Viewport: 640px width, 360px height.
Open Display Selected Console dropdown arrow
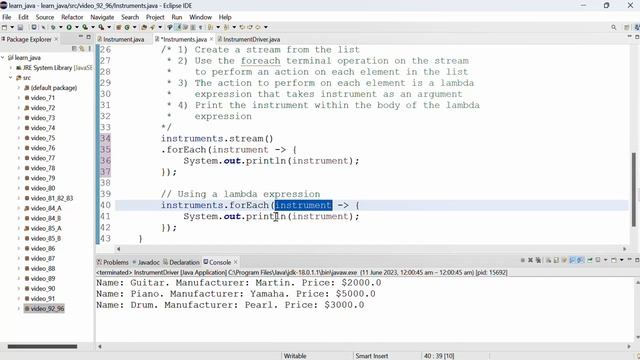tap(606, 260)
